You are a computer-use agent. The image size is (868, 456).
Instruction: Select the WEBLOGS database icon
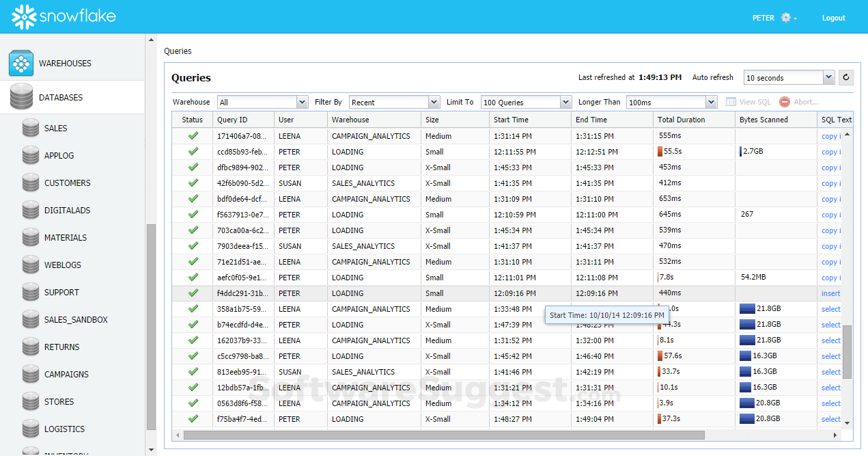pos(31,265)
